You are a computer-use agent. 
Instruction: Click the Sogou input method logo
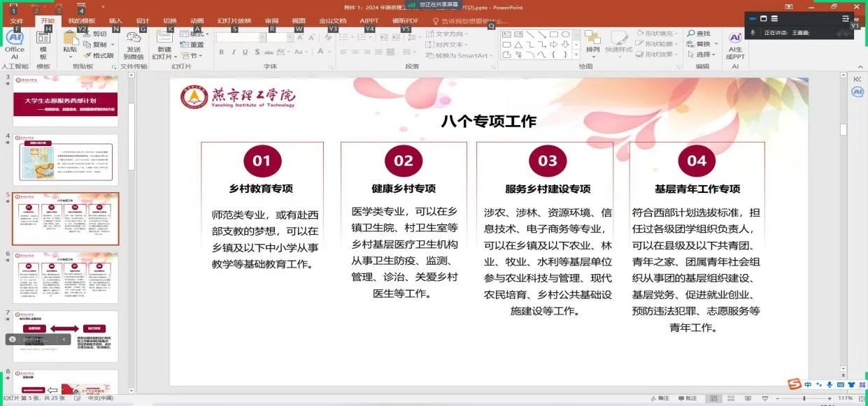click(794, 385)
